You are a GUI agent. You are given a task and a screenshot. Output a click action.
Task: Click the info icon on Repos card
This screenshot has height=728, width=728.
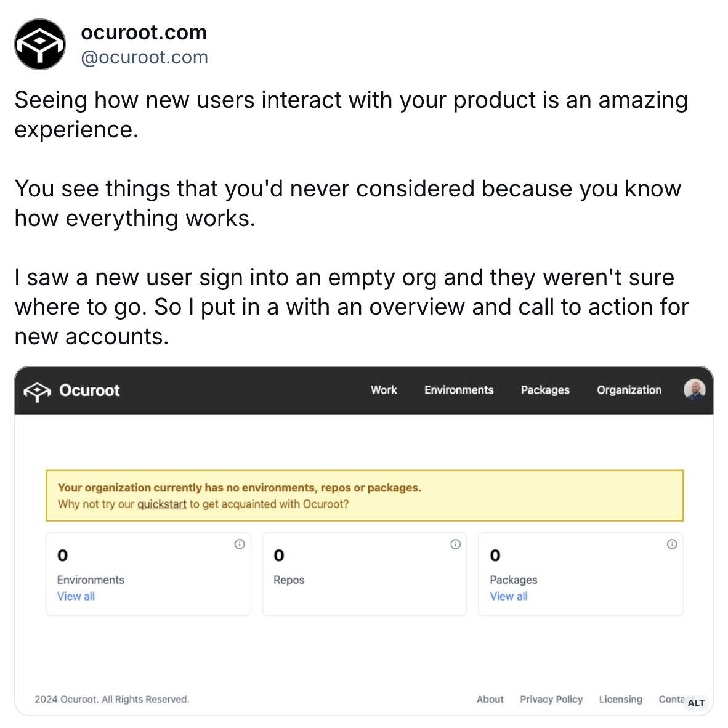[456, 544]
